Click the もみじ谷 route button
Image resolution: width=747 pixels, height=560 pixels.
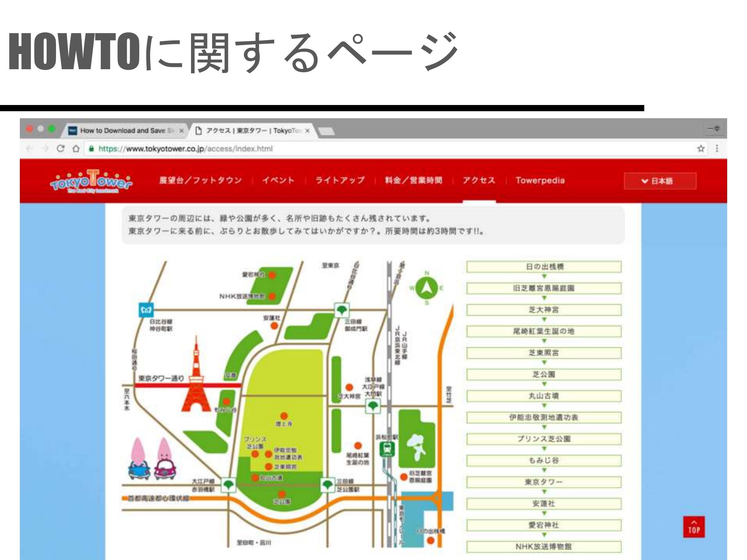pyautogui.click(x=544, y=461)
